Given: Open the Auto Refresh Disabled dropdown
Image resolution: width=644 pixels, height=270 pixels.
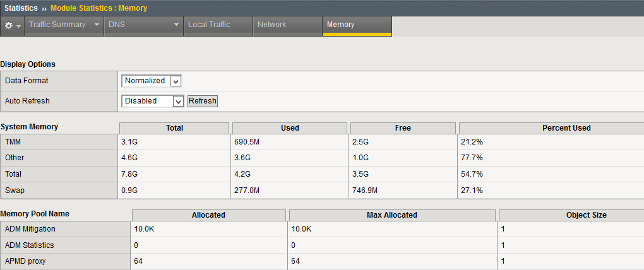Looking at the screenshot, I should click(152, 101).
